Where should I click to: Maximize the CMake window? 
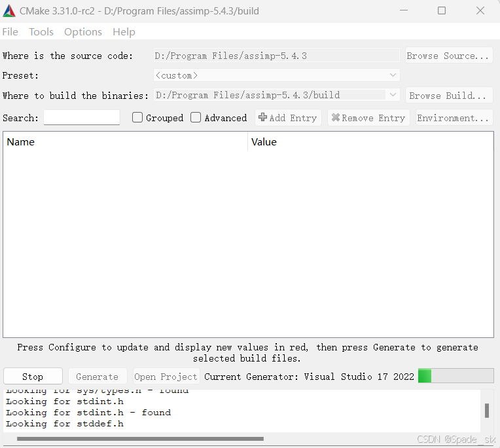pos(442,11)
